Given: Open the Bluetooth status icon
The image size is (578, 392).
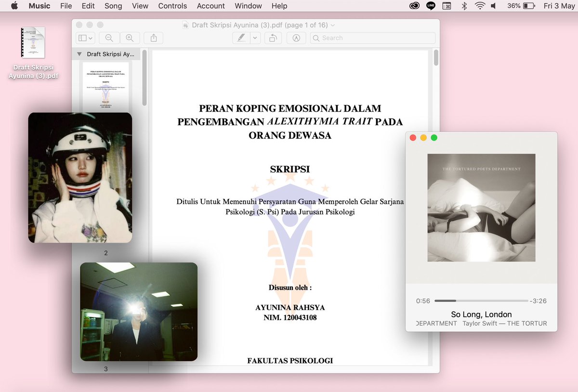Looking at the screenshot, I should pos(464,6).
